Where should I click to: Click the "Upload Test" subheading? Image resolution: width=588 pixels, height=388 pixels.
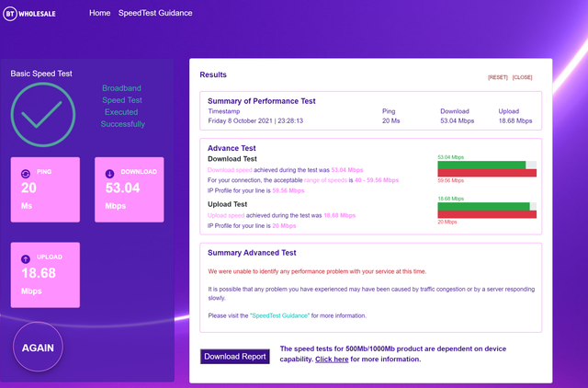click(x=227, y=204)
